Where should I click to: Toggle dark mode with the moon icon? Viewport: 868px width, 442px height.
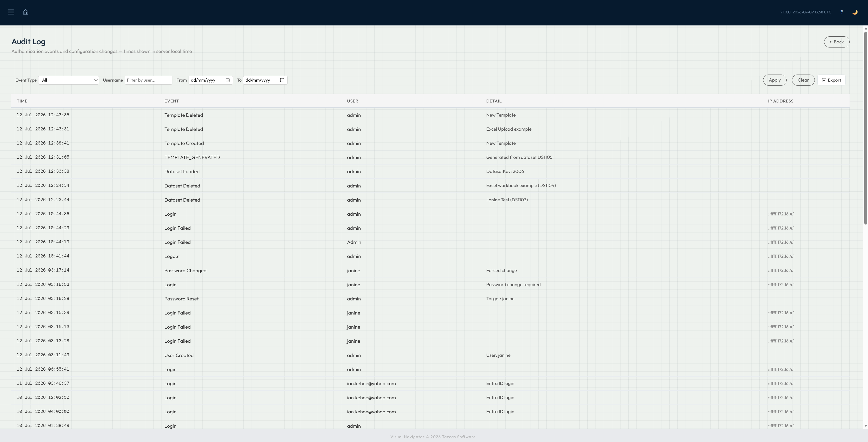pos(855,12)
